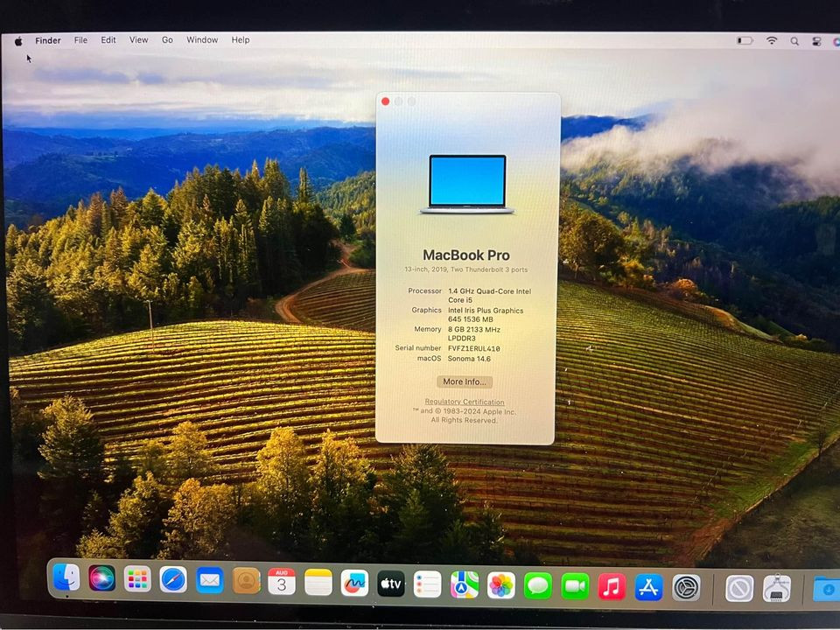Open Reminders from the dock
Image resolution: width=840 pixels, height=630 pixels.
[428, 584]
